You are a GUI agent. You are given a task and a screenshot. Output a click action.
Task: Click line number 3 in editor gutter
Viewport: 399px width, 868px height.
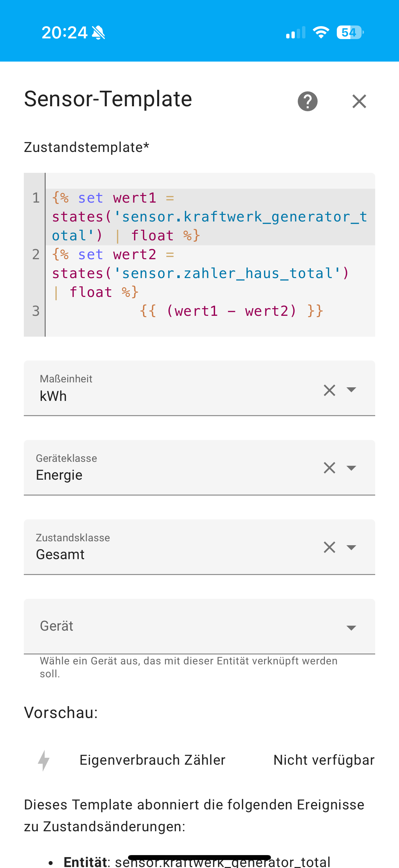point(36,311)
